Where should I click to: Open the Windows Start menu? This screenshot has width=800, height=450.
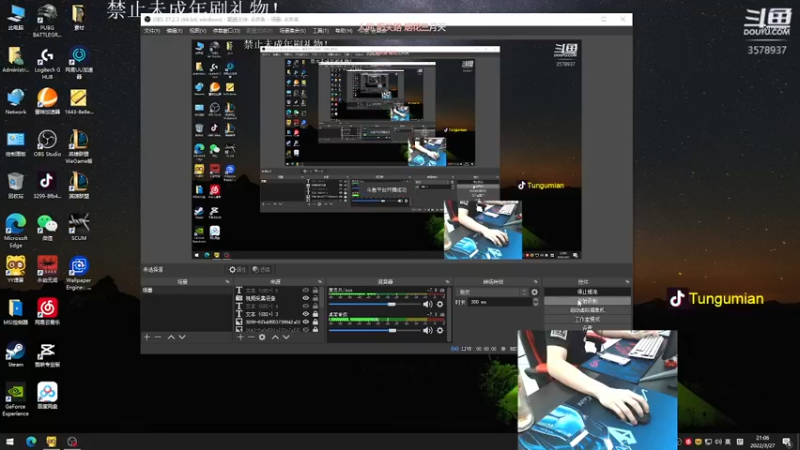pos(10,442)
